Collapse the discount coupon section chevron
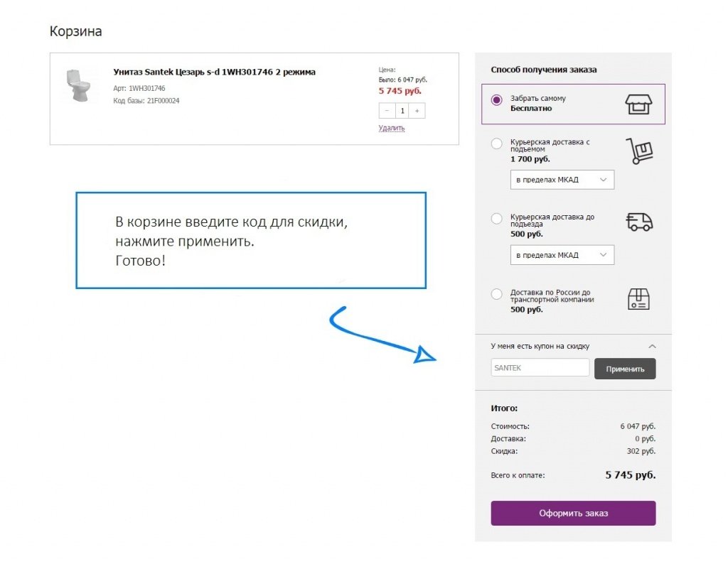The image size is (728, 564). click(652, 347)
